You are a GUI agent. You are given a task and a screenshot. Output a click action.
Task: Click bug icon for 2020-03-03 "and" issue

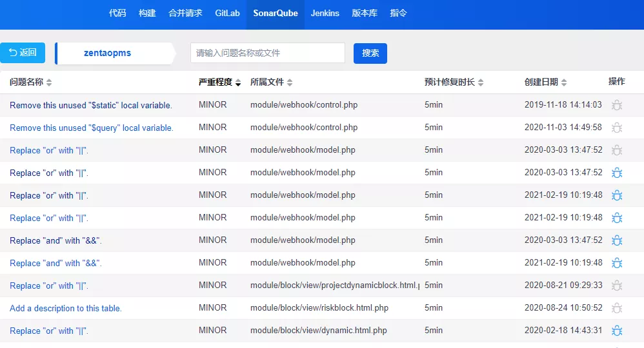617,240
